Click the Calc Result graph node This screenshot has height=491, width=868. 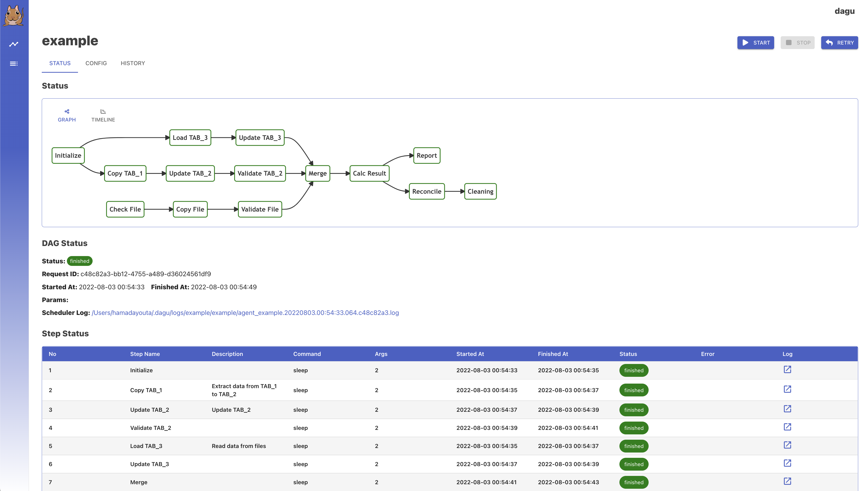(369, 173)
